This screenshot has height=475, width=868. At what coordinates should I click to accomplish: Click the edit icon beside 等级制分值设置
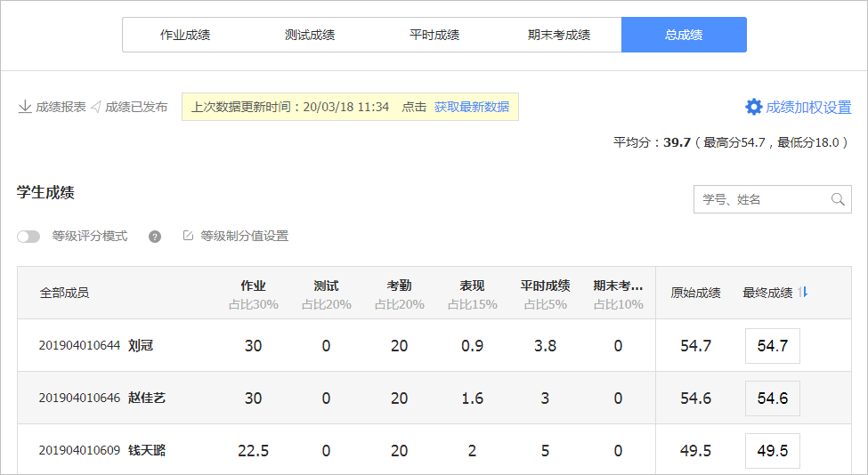188,237
